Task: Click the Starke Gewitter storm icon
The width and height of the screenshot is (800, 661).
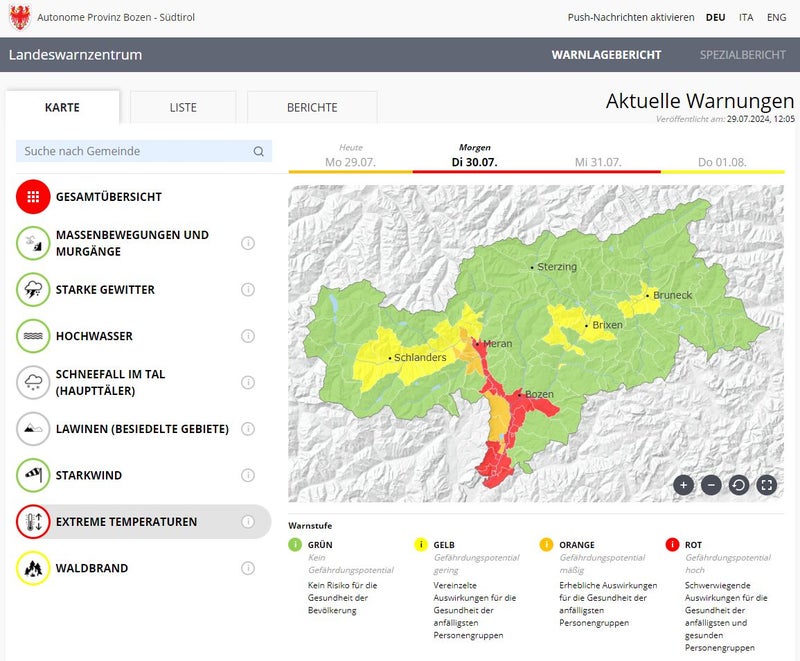Action: click(33, 290)
